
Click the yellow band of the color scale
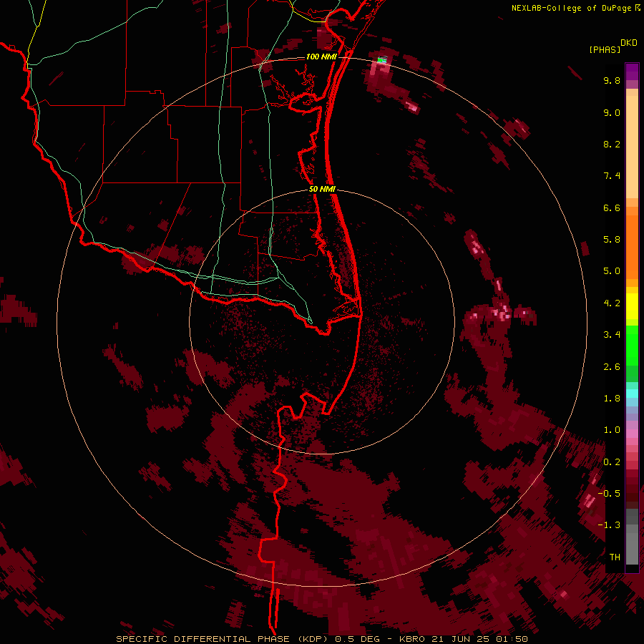(632, 306)
